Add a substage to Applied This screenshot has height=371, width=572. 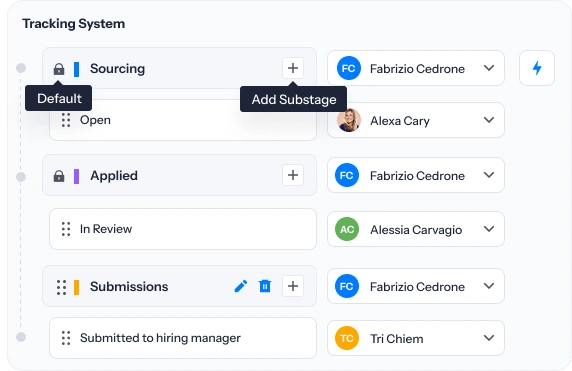293,175
